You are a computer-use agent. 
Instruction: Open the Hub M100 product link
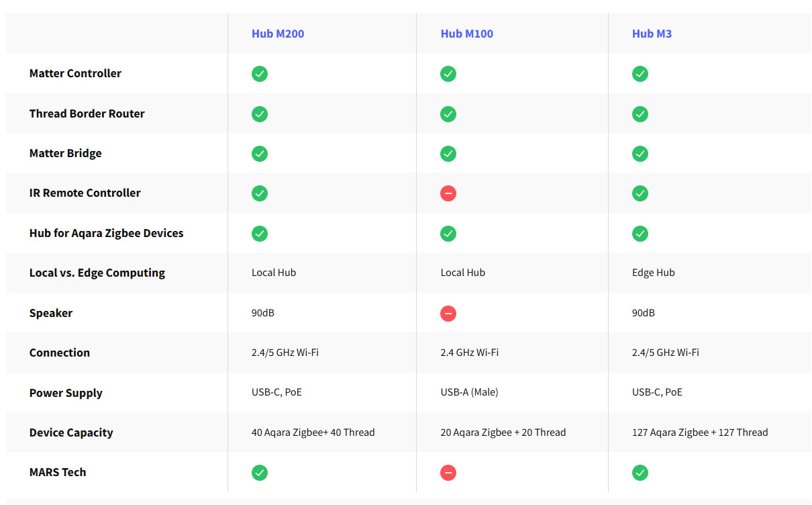coord(466,34)
